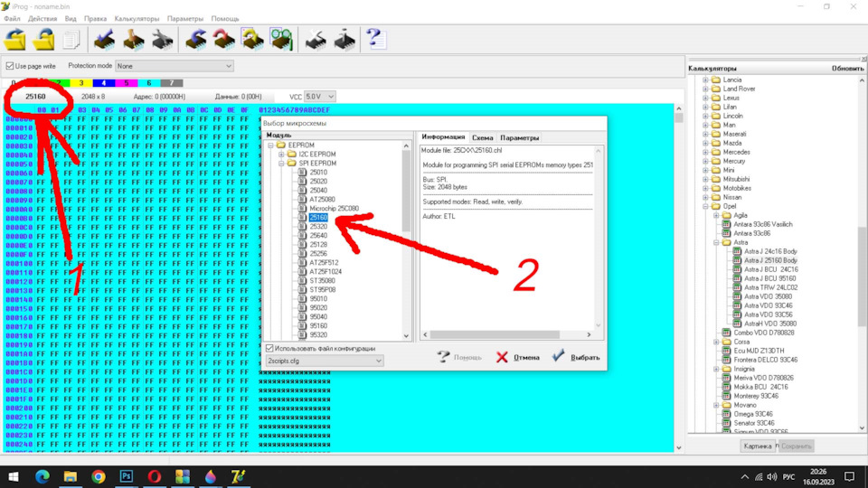Click the Отмена button
This screenshot has height=488, width=868.
pyautogui.click(x=517, y=358)
